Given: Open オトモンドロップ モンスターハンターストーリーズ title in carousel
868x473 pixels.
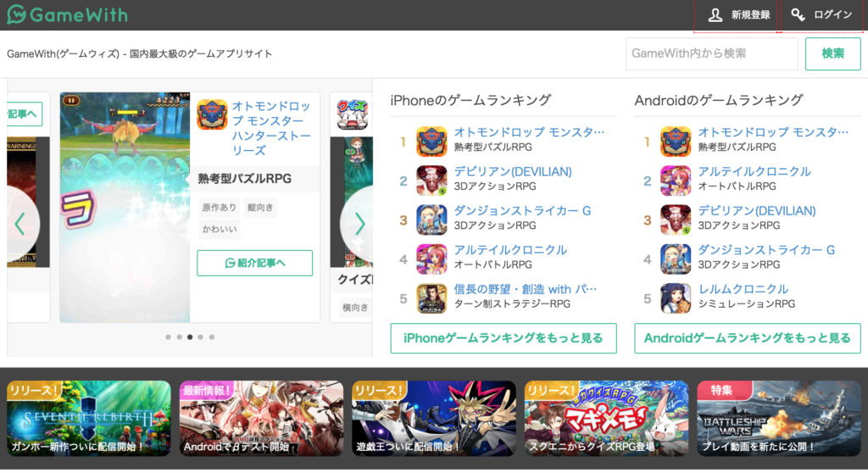Looking at the screenshot, I should point(271,128).
